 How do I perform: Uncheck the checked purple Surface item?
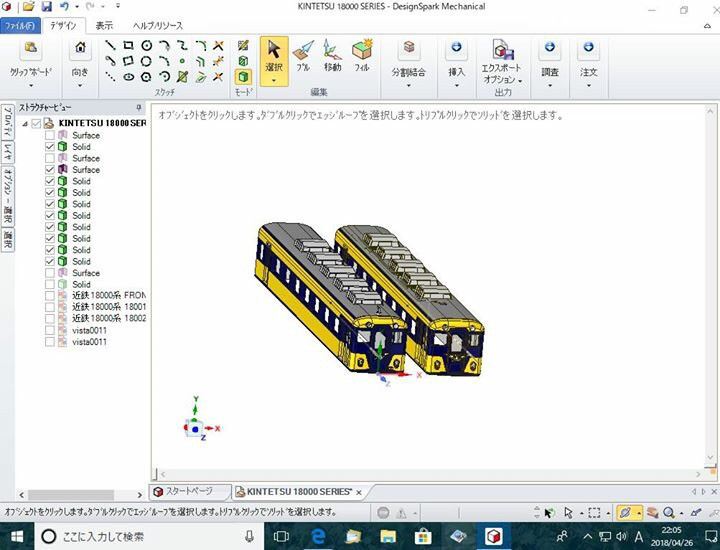50,169
